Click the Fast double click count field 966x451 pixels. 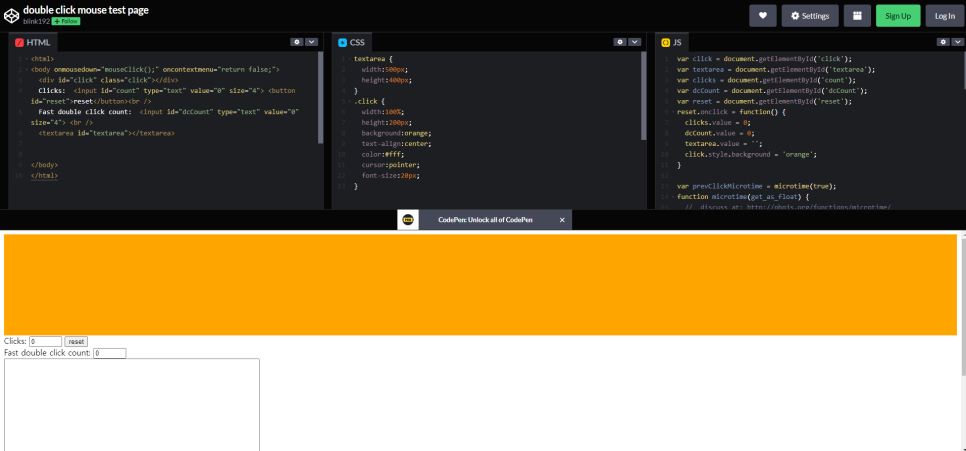[110, 354]
